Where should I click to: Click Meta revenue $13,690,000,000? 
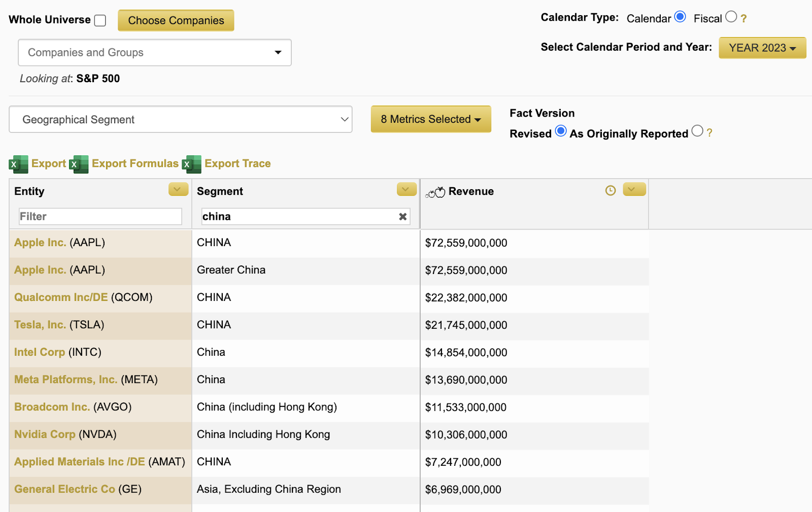pos(466,380)
